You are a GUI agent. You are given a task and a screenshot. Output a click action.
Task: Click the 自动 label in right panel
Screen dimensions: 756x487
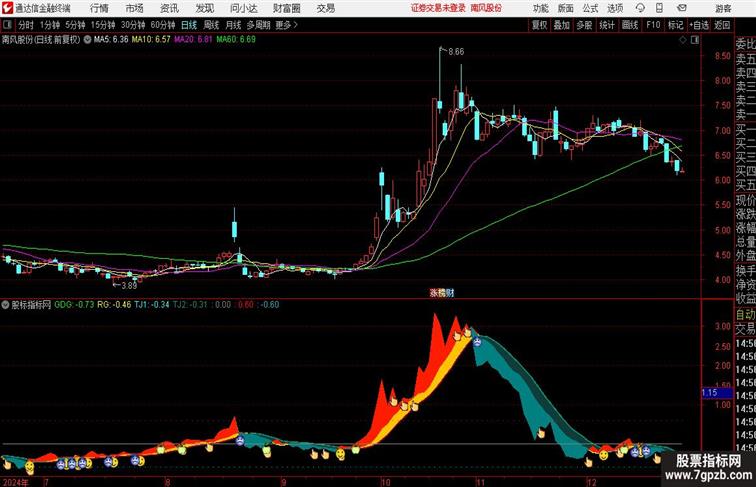coord(745,314)
